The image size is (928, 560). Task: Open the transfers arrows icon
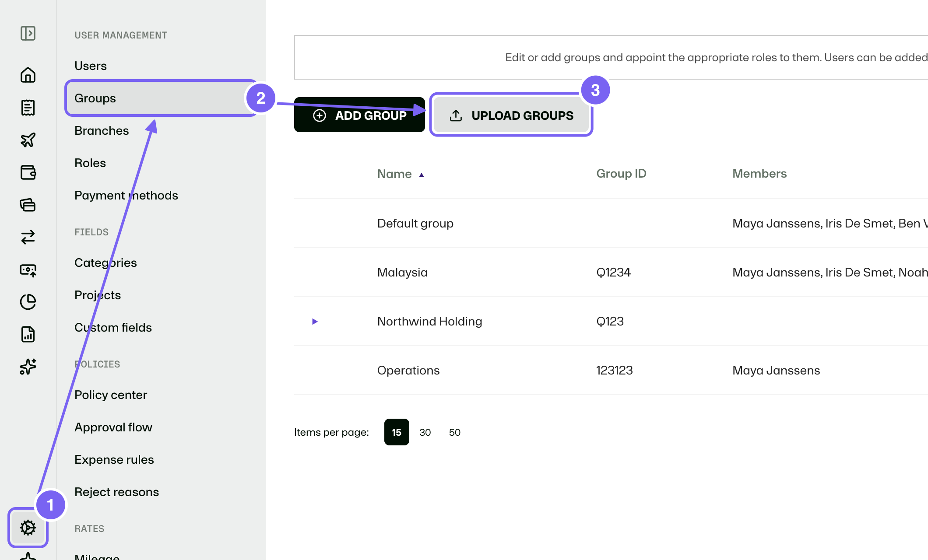(x=28, y=237)
